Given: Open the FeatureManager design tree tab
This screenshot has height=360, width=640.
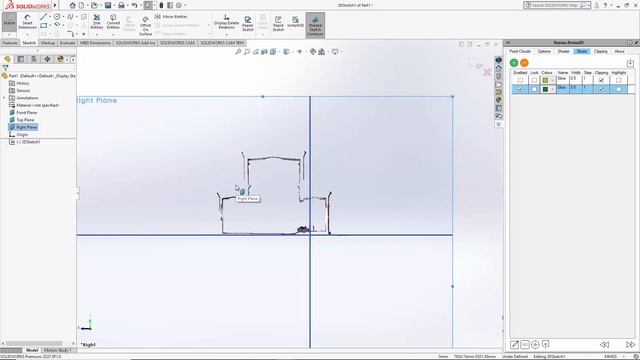Looking at the screenshot, I should pyautogui.click(x=7, y=59).
